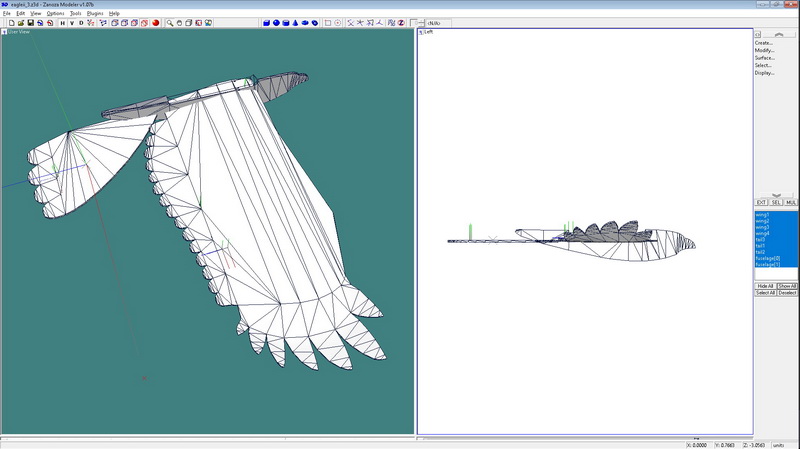The image size is (800, 449).
Task: Create a blue cube primitive
Action: pyautogui.click(x=266, y=22)
